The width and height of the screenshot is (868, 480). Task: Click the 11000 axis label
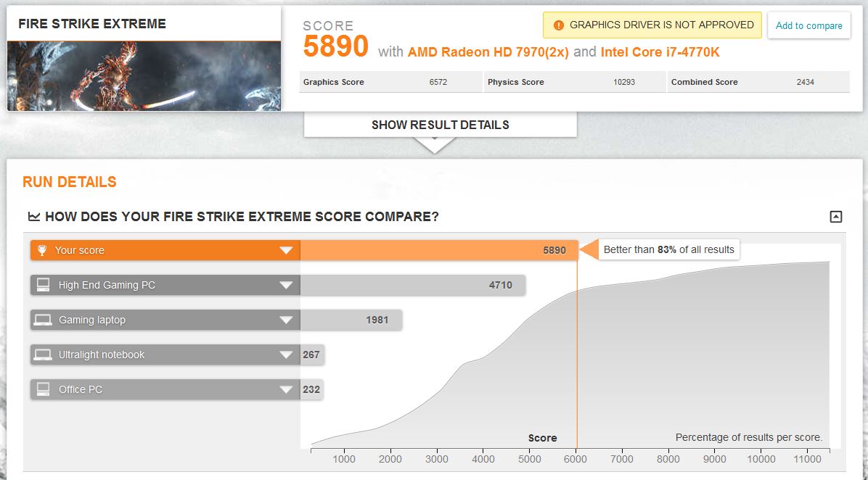(807, 460)
